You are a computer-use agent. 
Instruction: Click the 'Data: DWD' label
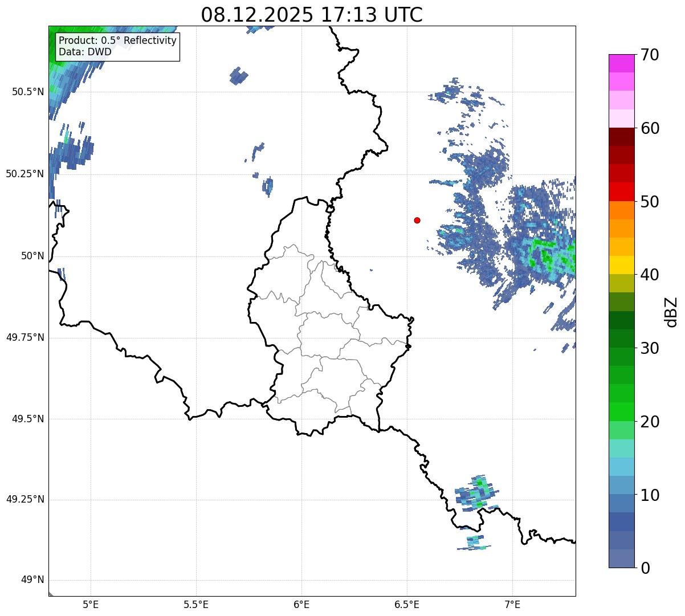point(85,52)
